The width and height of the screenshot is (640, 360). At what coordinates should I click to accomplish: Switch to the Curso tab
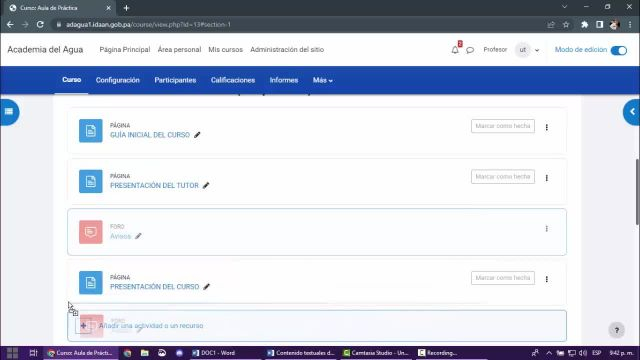point(71,80)
